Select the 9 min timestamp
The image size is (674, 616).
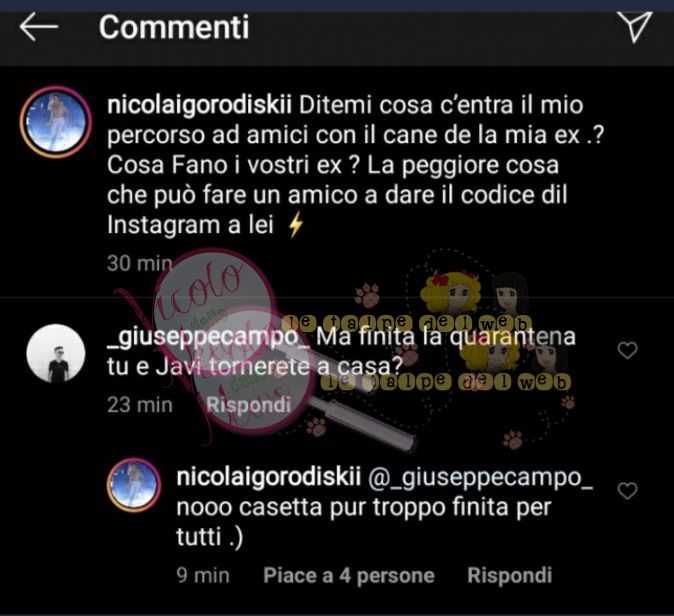point(203,575)
